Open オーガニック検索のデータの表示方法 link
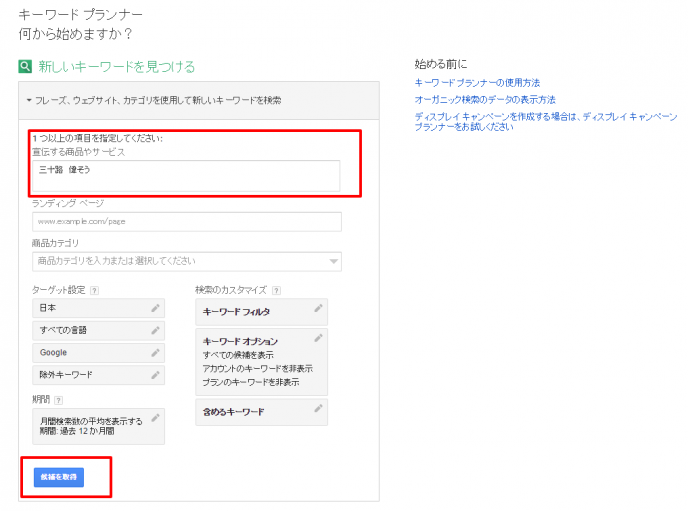 tap(485, 100)
